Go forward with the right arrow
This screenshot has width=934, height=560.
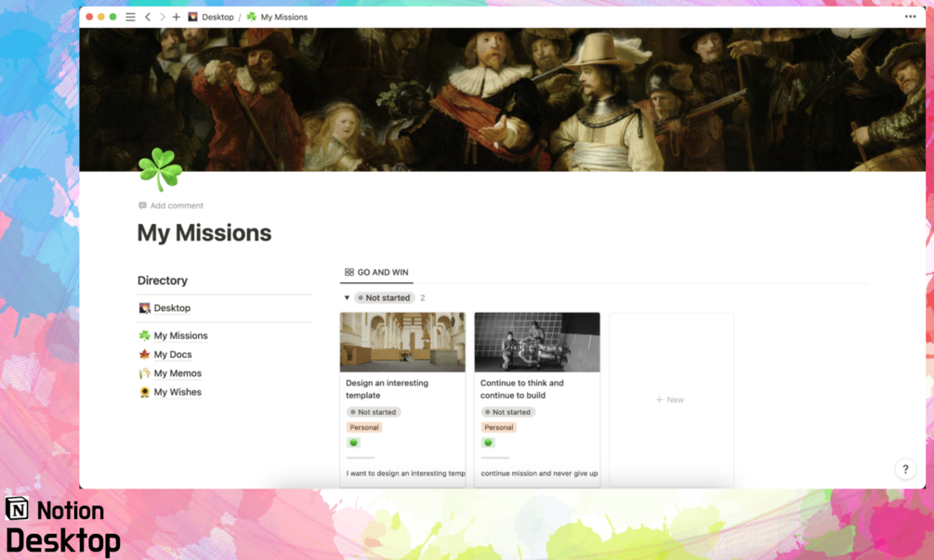(x=162, y=17)
